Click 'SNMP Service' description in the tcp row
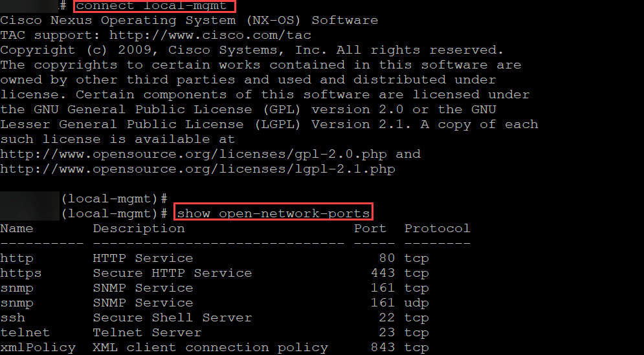Image resolution: width=644 pixels, height=355 pixels. coord(143,288)
